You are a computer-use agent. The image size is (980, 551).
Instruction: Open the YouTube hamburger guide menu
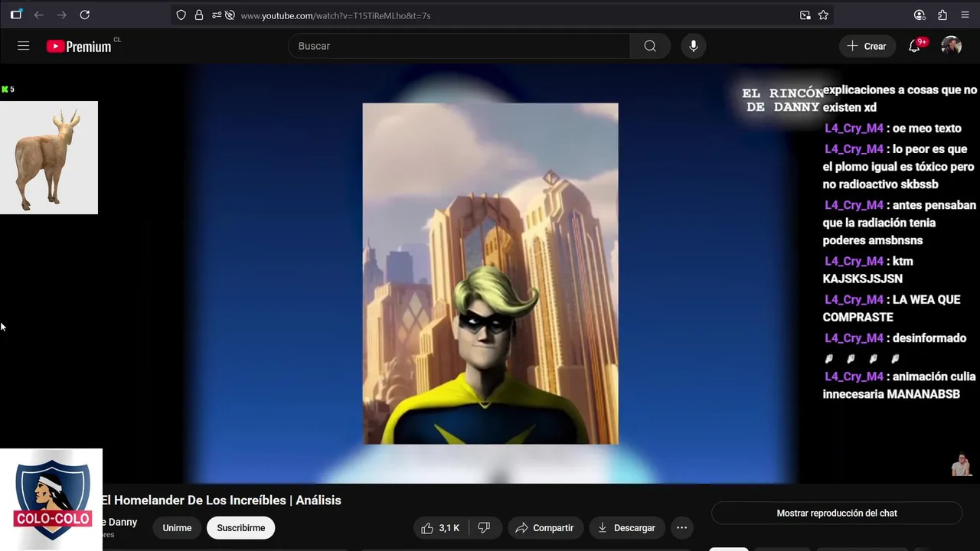(x=24, y=46)
